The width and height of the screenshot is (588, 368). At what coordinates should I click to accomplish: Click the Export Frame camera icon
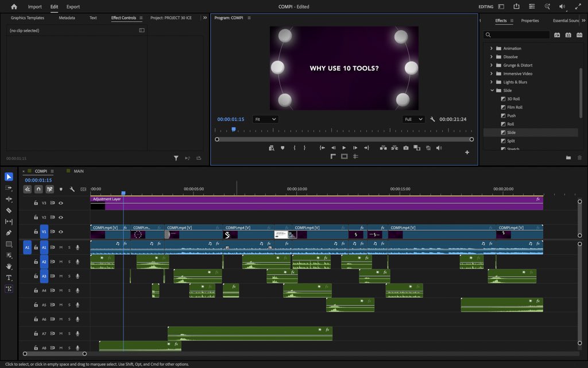click(x=405, y=148)
